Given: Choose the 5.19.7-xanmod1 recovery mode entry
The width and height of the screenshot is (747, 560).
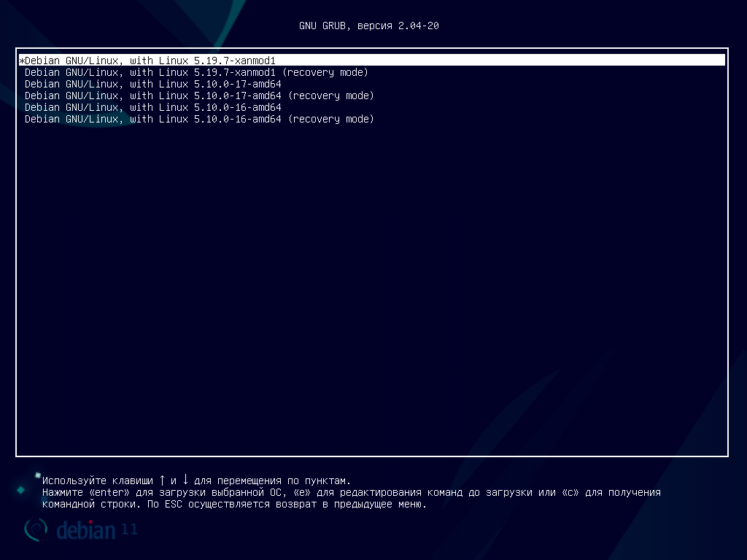Looking at the screenshot, I should coord(196,72).
